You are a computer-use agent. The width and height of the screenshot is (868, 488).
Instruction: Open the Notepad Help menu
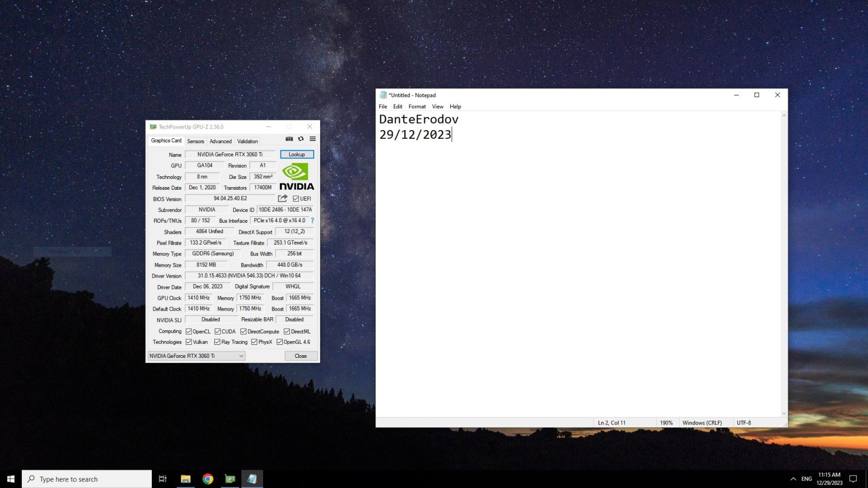[455, 106]
